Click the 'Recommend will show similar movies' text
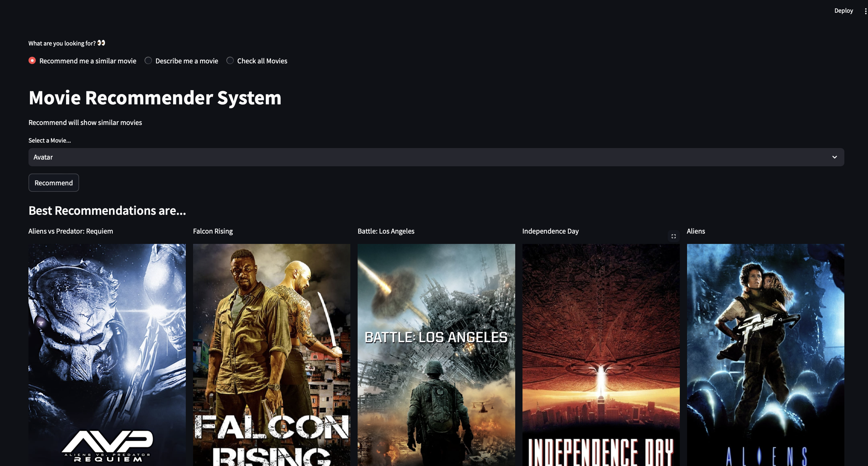 [x=85, y=122]
